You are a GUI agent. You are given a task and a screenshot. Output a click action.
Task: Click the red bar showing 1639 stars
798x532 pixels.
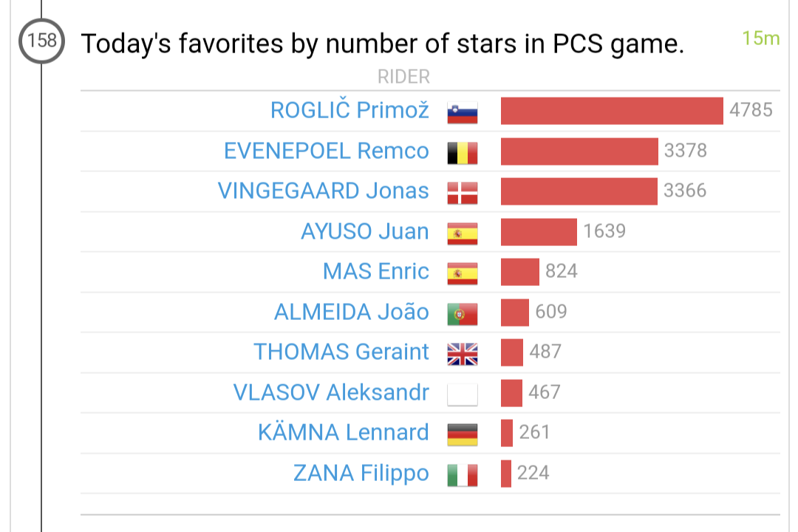[539, 232]
